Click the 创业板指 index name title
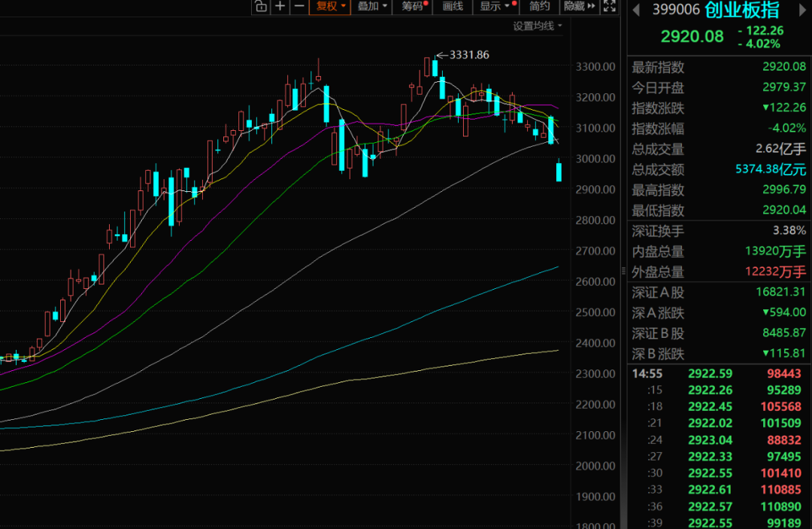812x529 pixels. 742,11
